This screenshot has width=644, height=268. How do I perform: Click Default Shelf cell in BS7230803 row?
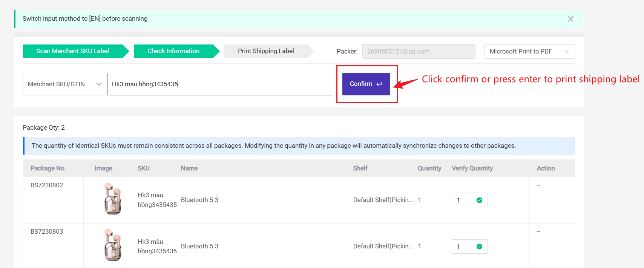tap(383, 246)
